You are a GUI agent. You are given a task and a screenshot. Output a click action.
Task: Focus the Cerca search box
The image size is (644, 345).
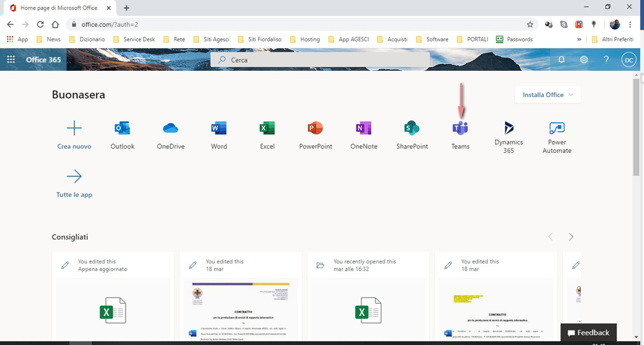320,59
